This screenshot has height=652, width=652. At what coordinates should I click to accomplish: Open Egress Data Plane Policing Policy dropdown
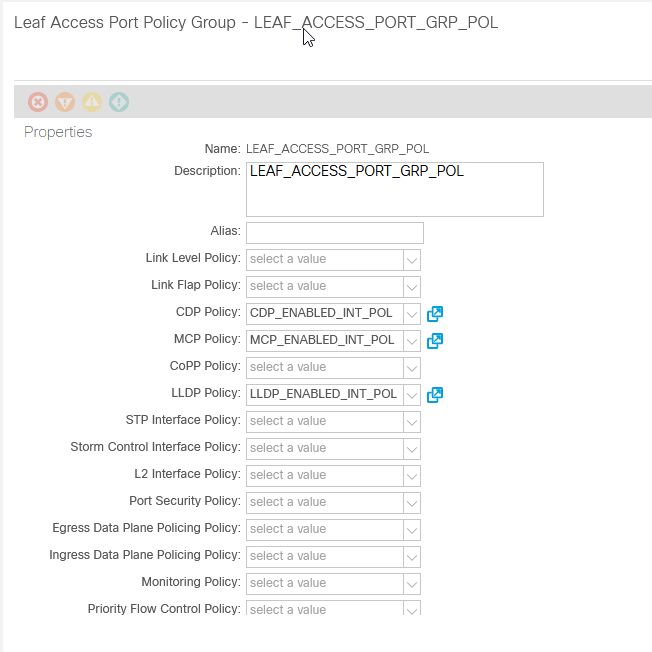coord(411,530)
